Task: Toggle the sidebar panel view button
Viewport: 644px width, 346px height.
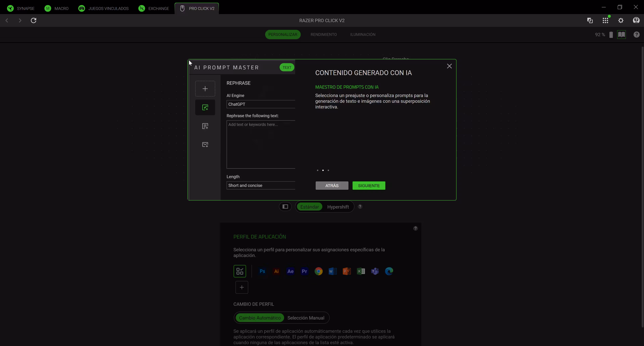Action: pos(285,207)
